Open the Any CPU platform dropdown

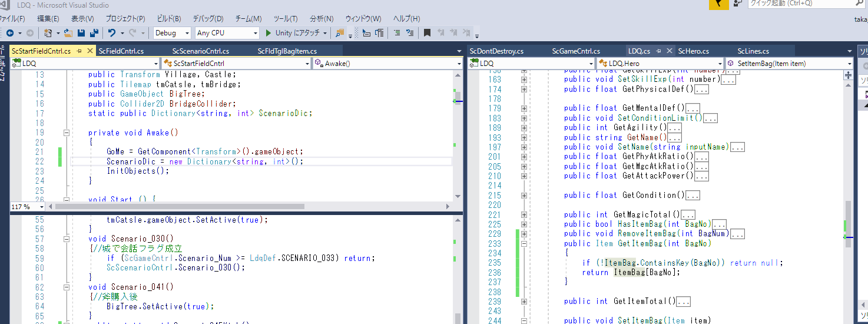(227, 33)
